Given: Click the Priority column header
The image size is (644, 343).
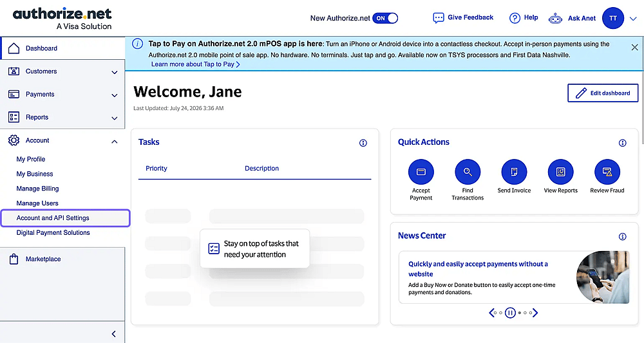Looking at the screenshot, I should point(156,168).
